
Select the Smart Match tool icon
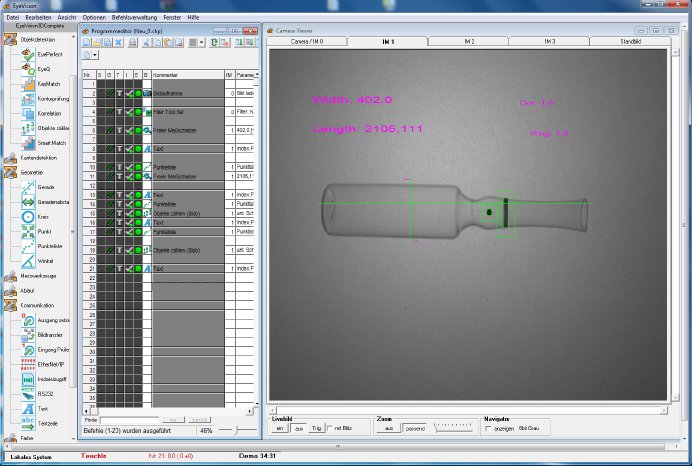(x=28, y=143)
